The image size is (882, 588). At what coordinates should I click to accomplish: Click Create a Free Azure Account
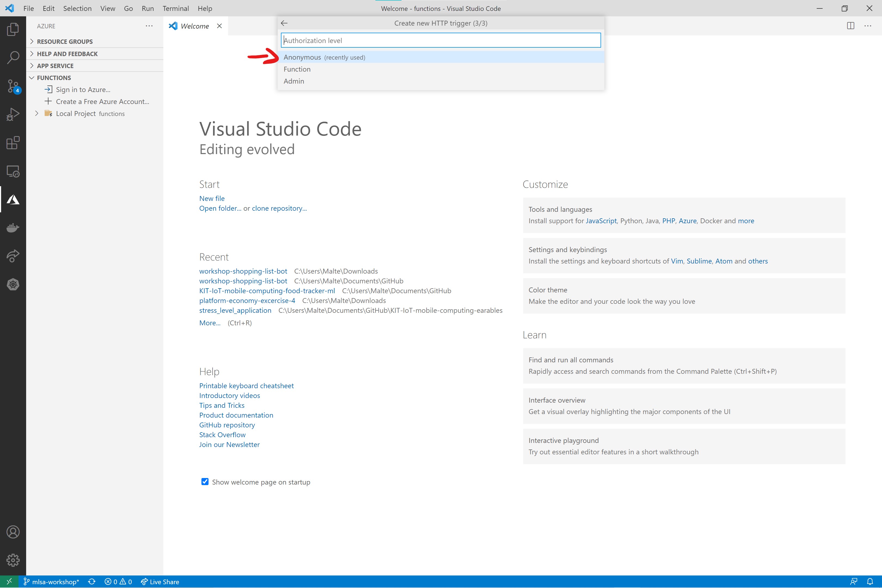[102, 101]
